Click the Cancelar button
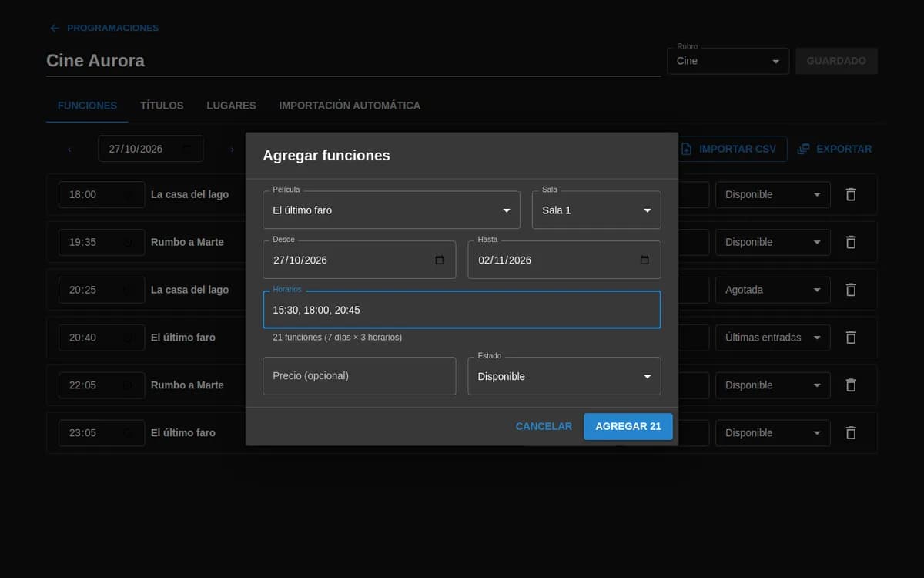924x578 pixels. point(544,426)
